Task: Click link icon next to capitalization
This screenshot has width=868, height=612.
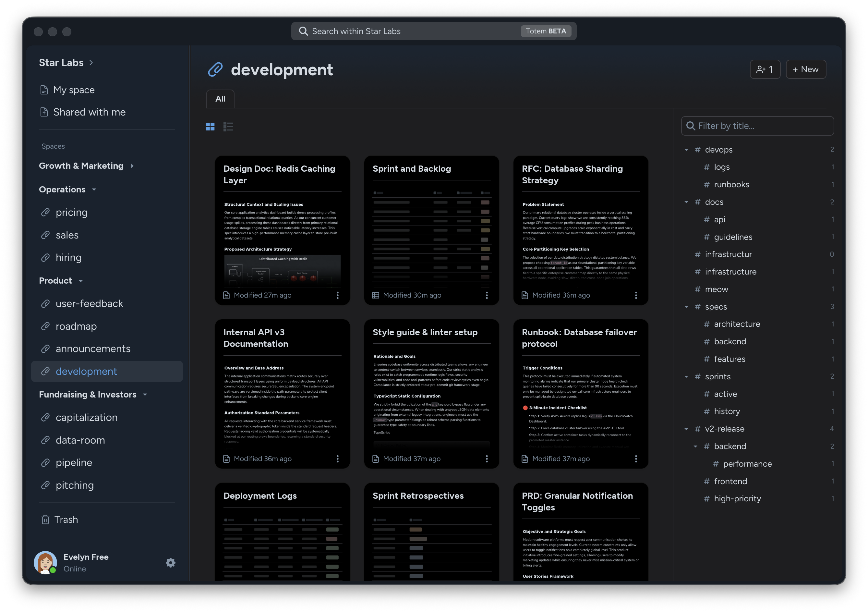Action: click(45, 417)
